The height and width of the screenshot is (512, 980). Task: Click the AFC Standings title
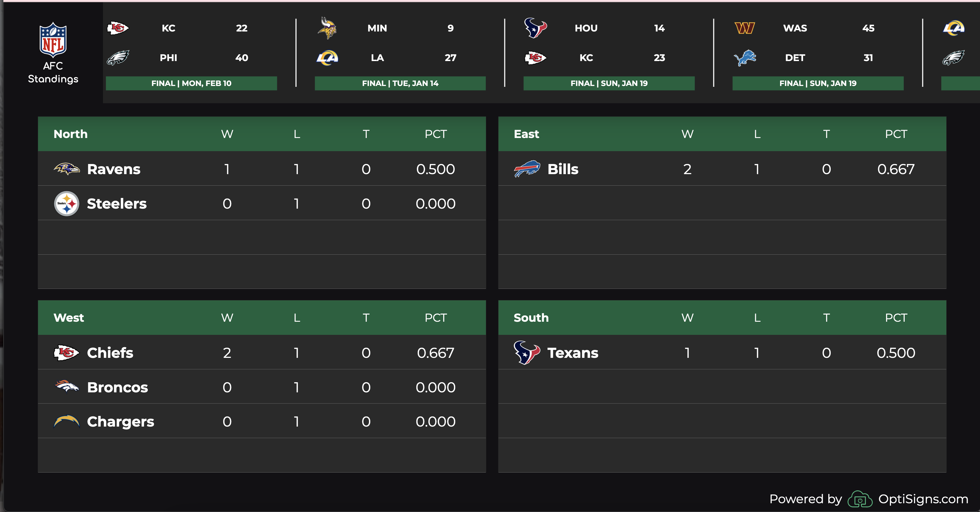click(53, 72)
